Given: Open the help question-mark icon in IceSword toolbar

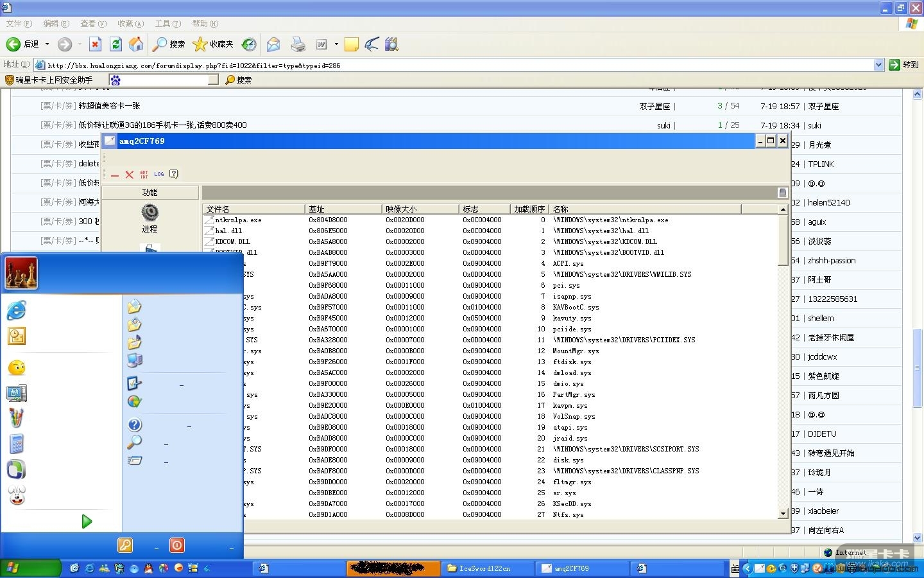Looking at the screenshot, I should click(x=174, y=174).
